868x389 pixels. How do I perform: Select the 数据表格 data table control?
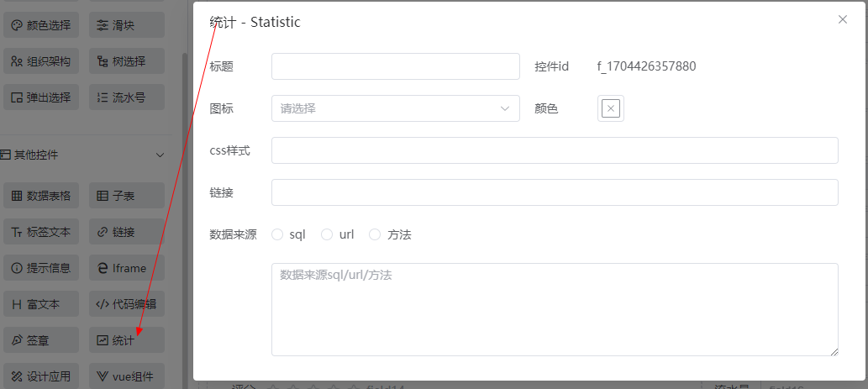click(x=41, y=196)
